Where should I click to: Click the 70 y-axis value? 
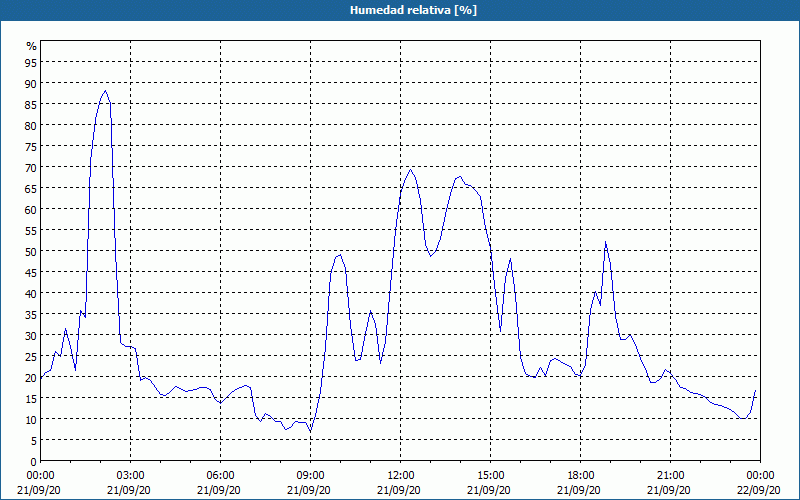[31, 167]
